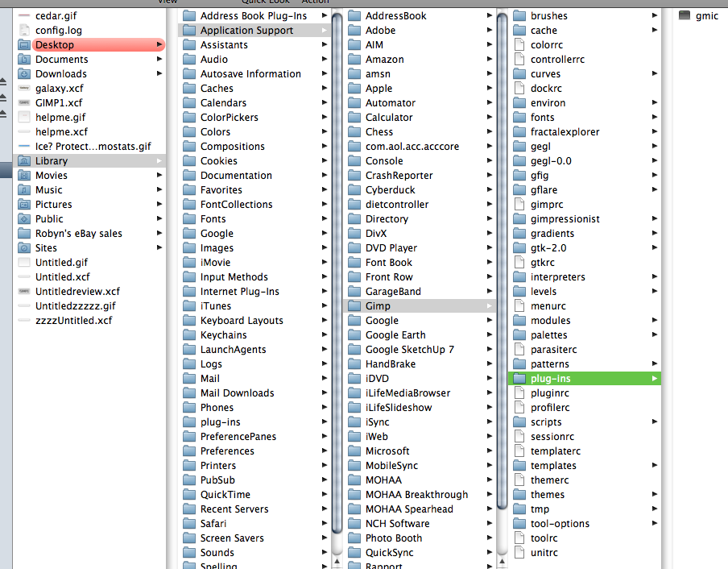Select the Untitledzzzzz.gif file
Screen dimensions: 728x569
click(x=89, y=306)
